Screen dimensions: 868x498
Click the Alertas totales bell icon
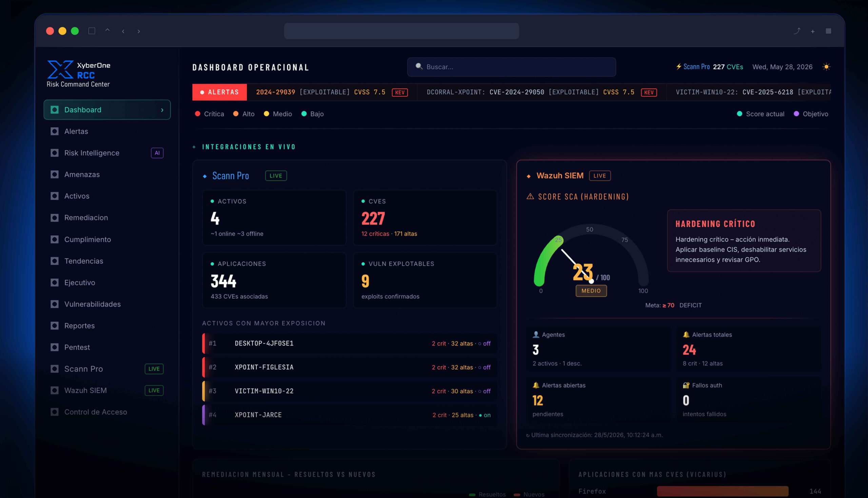coord(686,335)
